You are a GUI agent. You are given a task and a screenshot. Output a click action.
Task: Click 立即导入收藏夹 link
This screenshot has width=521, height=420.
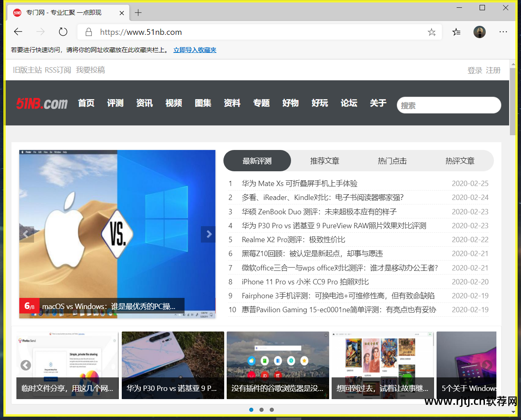[195, 50]
